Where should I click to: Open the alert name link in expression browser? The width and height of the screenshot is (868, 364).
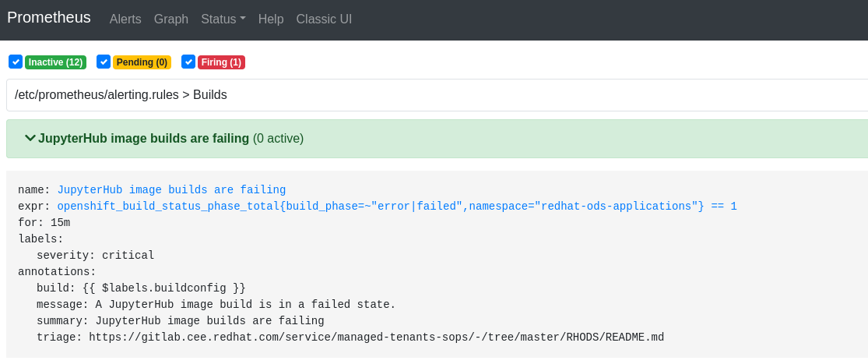(171, 189)
